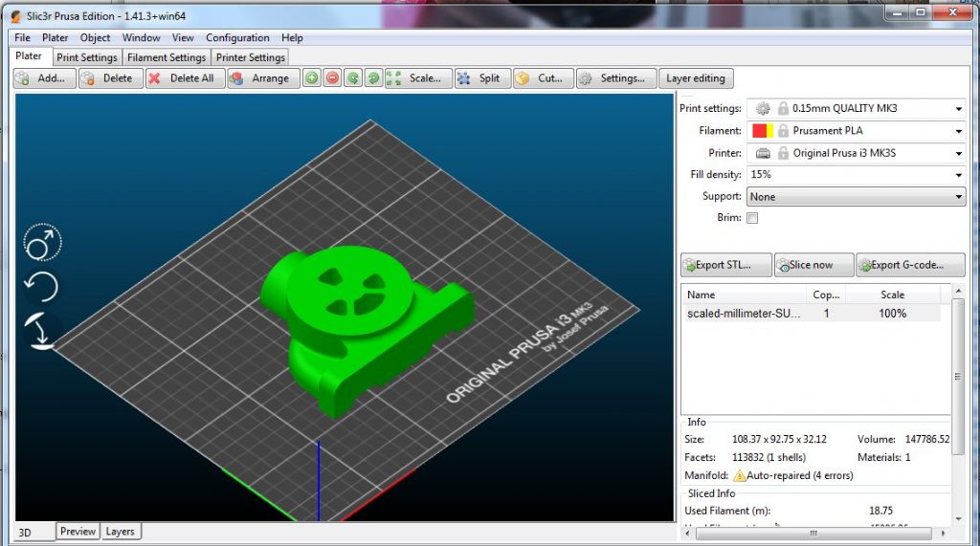Click the red minus remove-copy icon
This screenshot has height=546, width=980.
(x=332, y=78)
